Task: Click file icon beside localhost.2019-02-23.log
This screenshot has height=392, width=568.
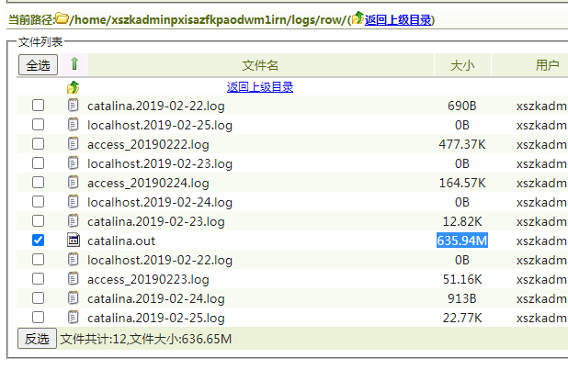Action: tap(74, 163)
